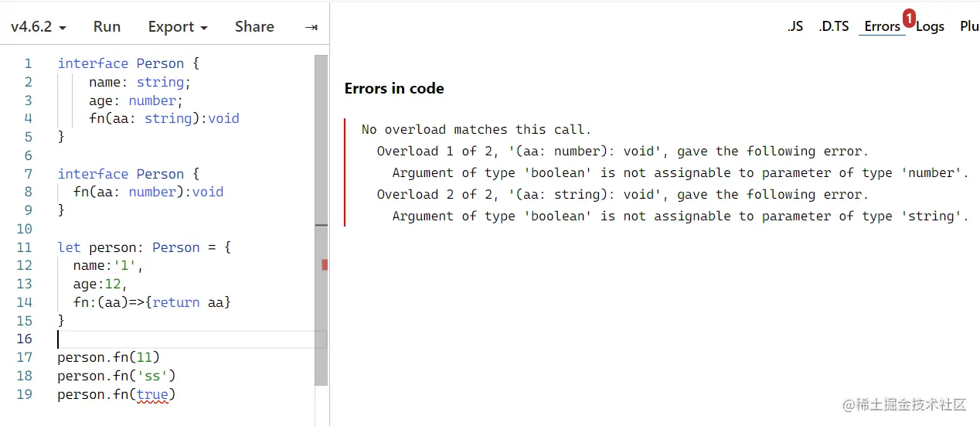Click line number 7 in the gutter

pos(28,174)
